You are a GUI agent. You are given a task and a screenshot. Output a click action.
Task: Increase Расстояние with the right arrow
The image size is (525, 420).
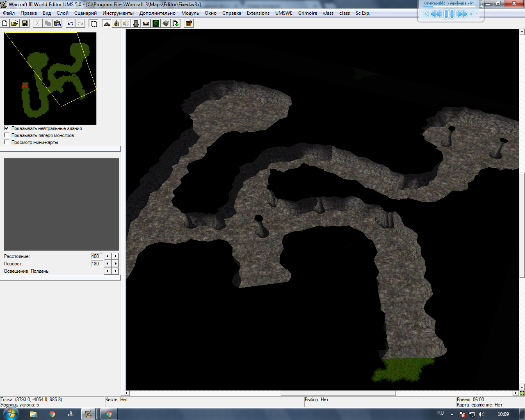point(116,256)
